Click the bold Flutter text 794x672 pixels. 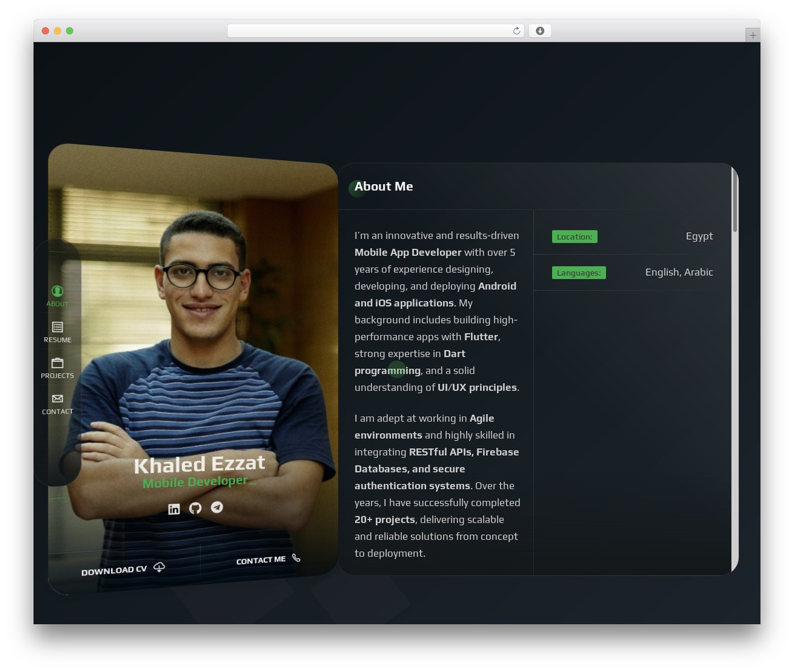tap(481, 337)
